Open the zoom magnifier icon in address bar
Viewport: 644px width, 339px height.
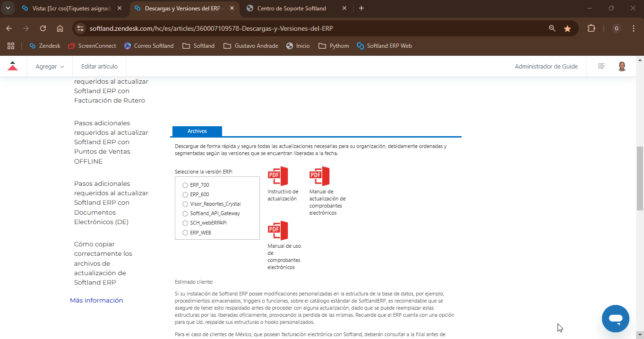point(552,28)
